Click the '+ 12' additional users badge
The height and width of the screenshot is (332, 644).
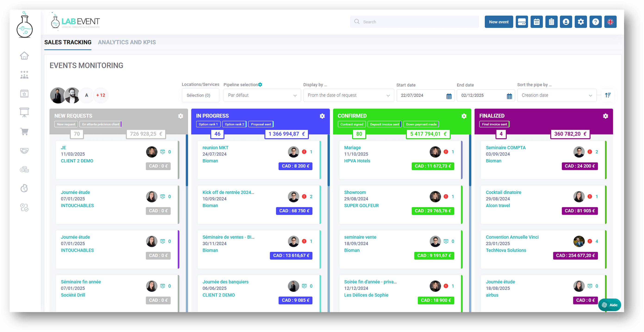(101, 95)
